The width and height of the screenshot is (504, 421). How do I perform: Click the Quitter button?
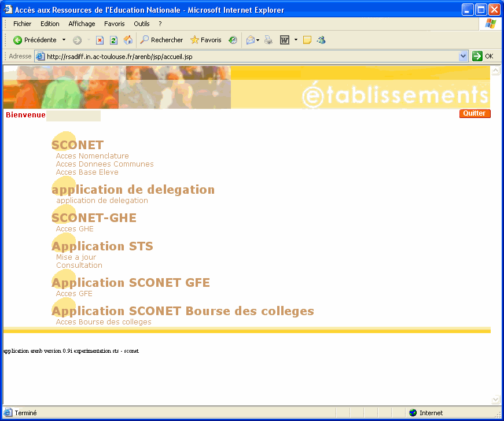coord(474,113)
